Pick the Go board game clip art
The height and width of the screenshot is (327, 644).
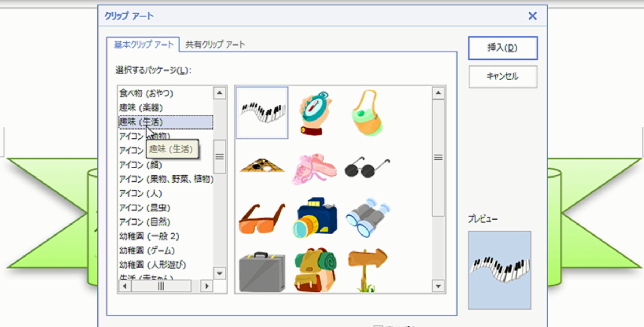point(262,166)
